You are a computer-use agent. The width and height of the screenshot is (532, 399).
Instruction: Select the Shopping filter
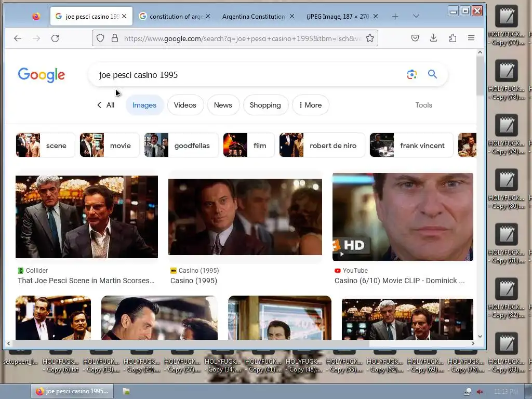[x=265, y=105]
